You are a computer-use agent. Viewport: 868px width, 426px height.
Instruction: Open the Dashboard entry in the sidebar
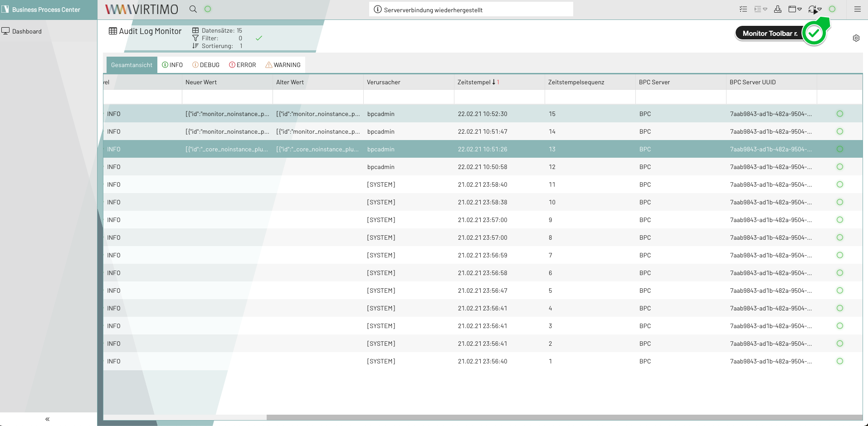[x=26, y=31]
